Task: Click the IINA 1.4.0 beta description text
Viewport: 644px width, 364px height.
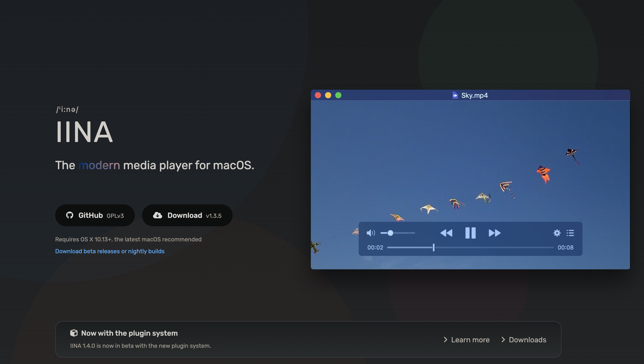Action: 140,346
